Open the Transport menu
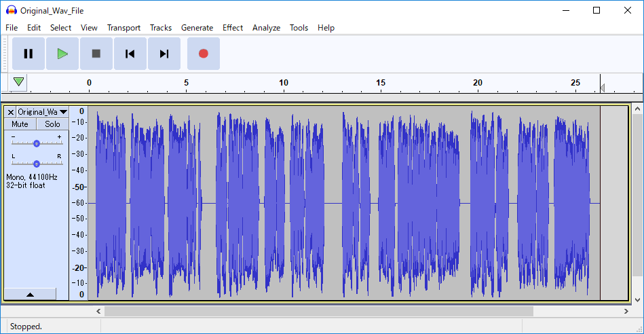Viewport: 644px width, 334px height. tap(124, 28)
